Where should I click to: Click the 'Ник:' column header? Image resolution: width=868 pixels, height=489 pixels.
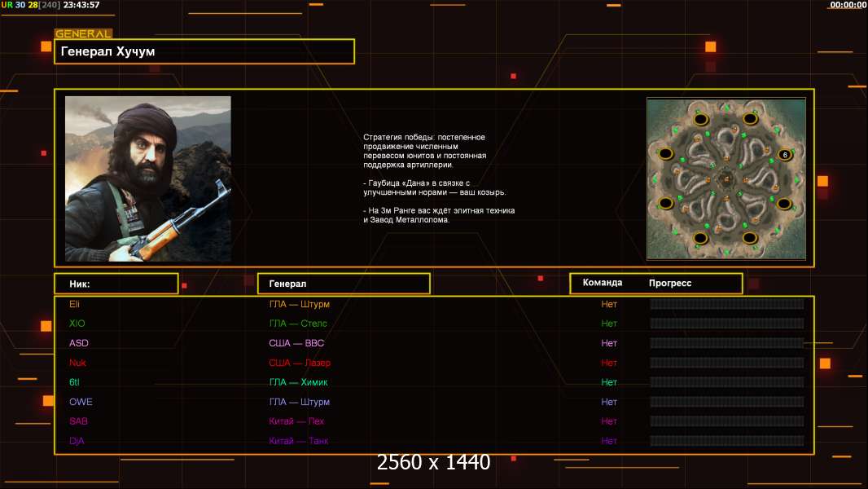116,284
